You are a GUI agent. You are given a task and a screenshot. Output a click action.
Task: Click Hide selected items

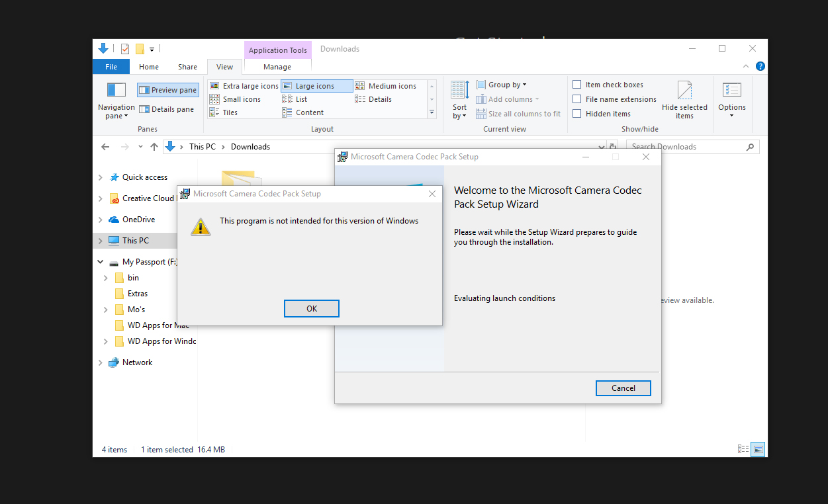[684, 100]
